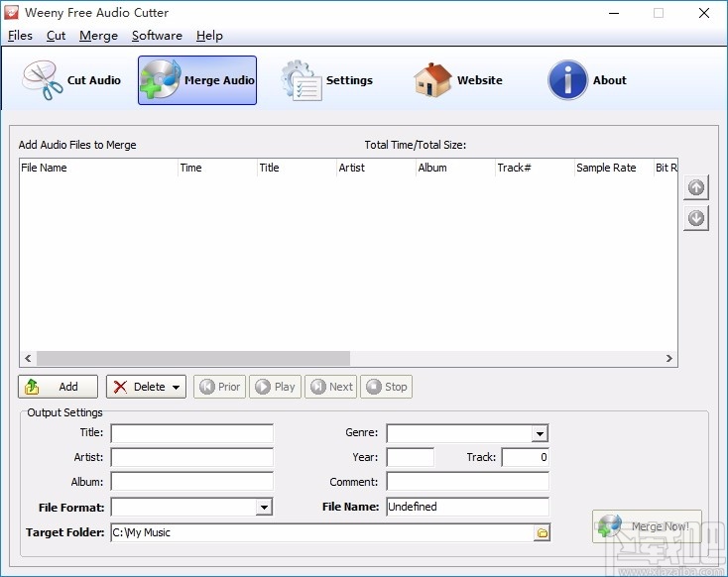Screen dimensions: 728x577
Task: Open the Help menu
Action: (x=209, y=36)
